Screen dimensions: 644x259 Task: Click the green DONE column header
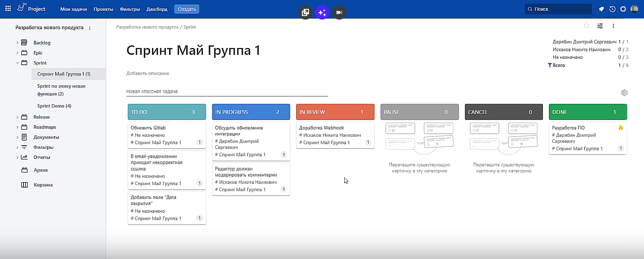coord(587,112)
